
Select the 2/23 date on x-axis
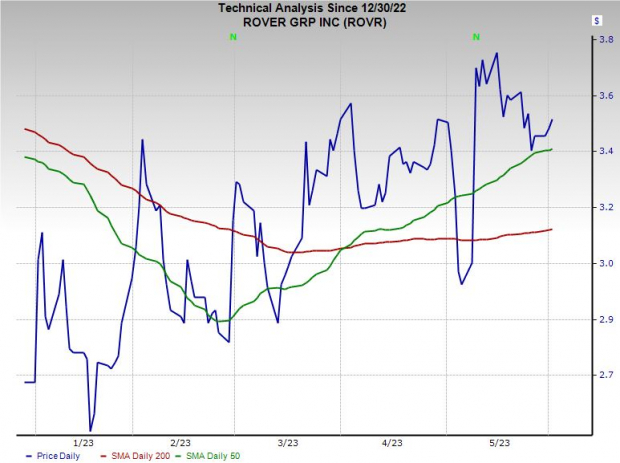pos(180,443)
